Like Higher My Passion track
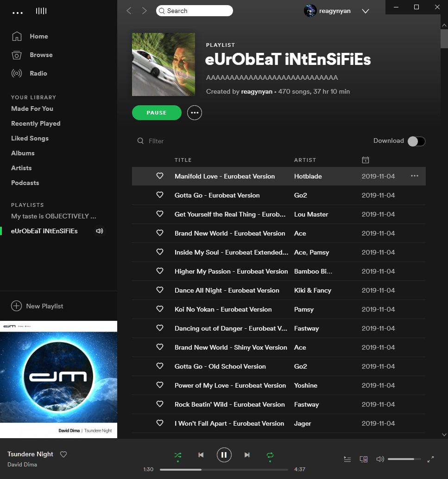448x479 pixels. [160, 271]
